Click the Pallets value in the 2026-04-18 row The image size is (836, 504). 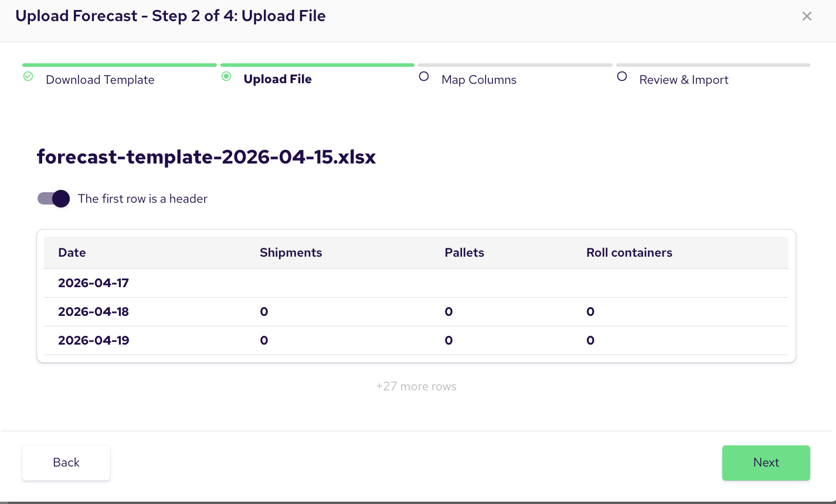click(448, 312)
